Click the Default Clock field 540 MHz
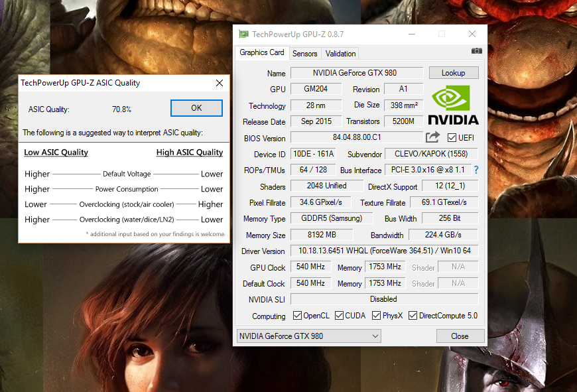This screenshot has width=577, height=392. point(310,283)
